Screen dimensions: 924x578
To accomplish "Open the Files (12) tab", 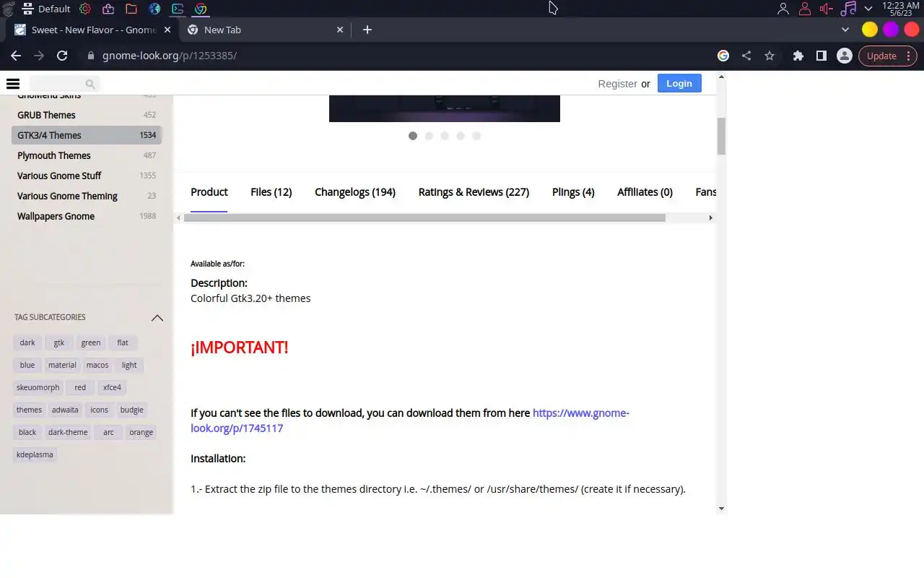I will click(x=271, y=192).
